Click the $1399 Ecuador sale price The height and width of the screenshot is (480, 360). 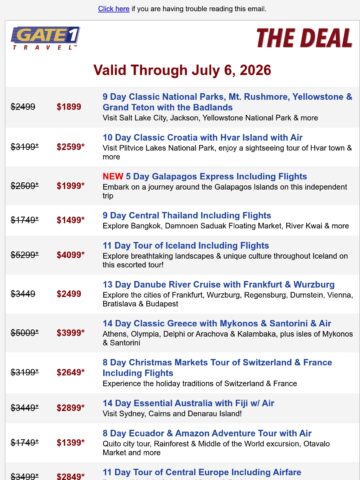pyautogui.click(x=70, y=442)
